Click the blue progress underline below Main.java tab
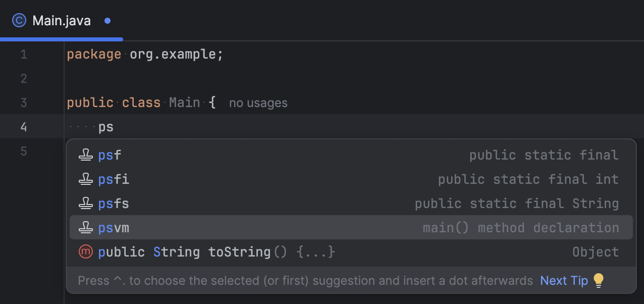 [x=62, y=39]
